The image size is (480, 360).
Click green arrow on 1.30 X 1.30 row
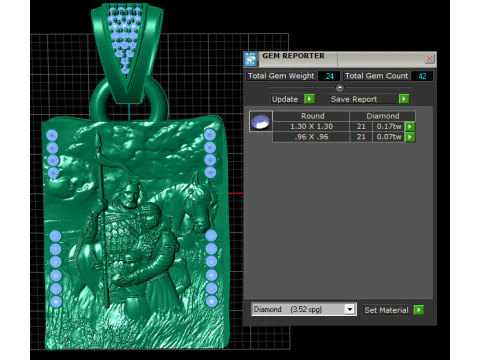click(410, 127)
